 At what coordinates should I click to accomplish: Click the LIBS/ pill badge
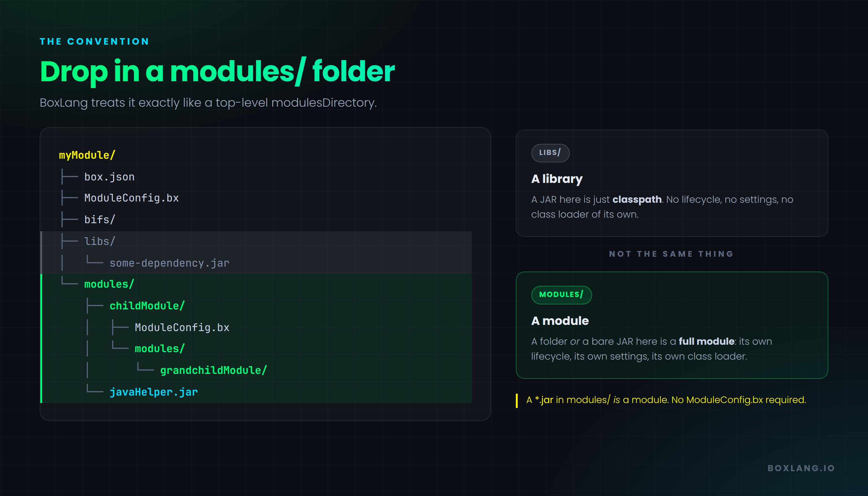point(550,153)
